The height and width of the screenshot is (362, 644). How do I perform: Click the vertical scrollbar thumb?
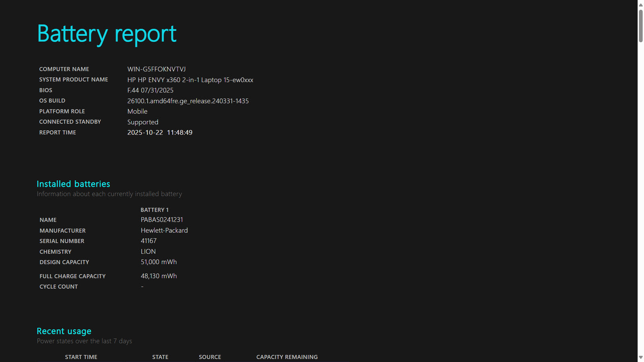(641, 26)
